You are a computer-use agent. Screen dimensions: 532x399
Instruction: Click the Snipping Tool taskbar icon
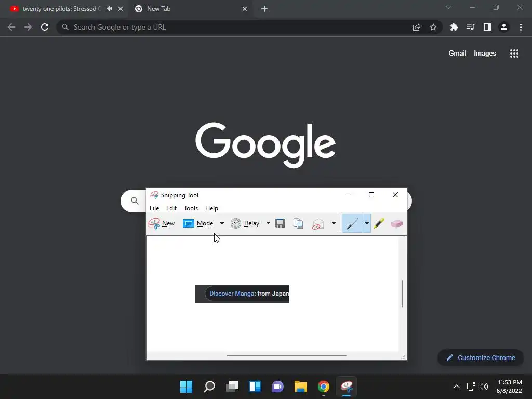click(x=347, y=387)
